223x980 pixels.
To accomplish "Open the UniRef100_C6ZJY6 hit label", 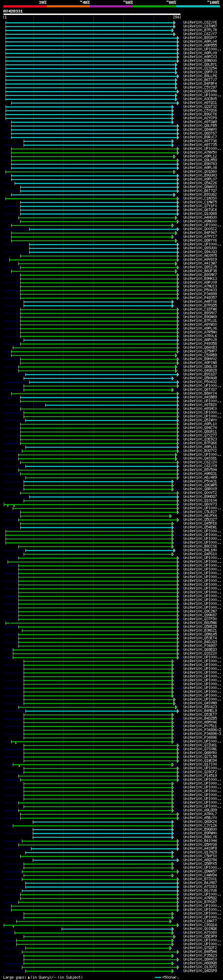I will click(200, 23).
